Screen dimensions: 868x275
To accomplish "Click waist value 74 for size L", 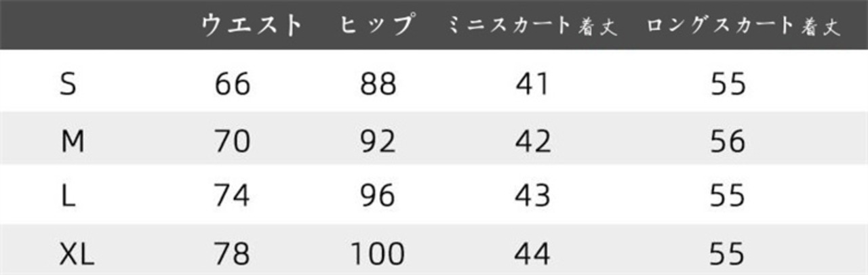I will (x=233, y=196).
